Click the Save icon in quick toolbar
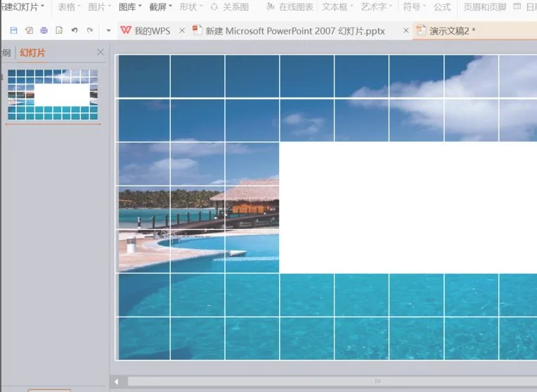This screenshot has height=392, width=537. tap(13, 30)
